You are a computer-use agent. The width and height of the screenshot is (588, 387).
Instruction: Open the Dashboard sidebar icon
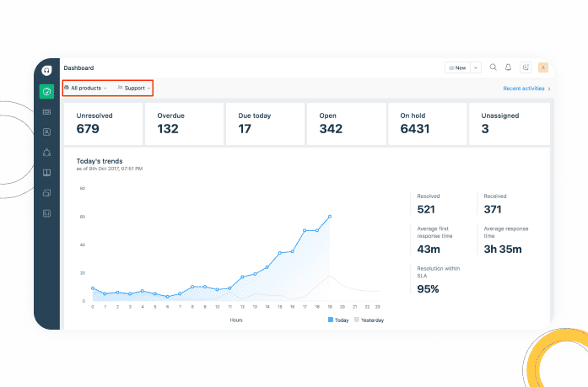[x=46, y=91]
